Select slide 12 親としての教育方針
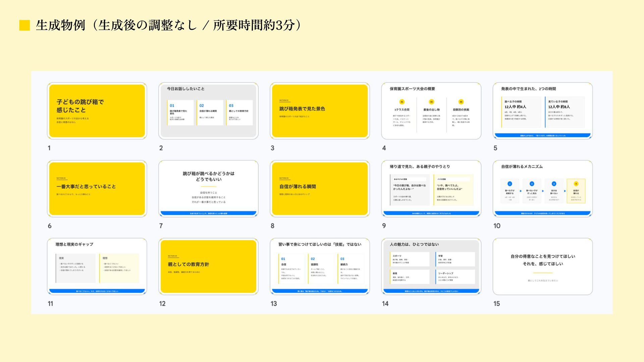644x362 pixels. coord(208,266)
